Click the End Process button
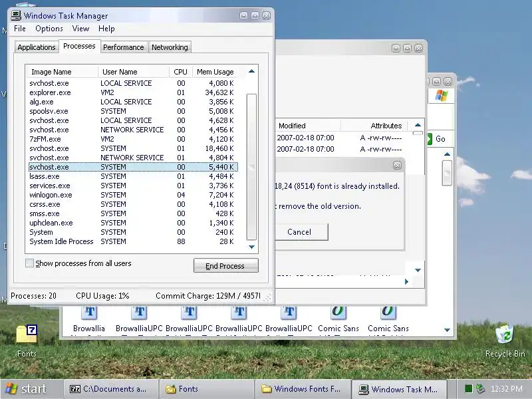Viewport: 532px width, 399px height. coord(225,265)
